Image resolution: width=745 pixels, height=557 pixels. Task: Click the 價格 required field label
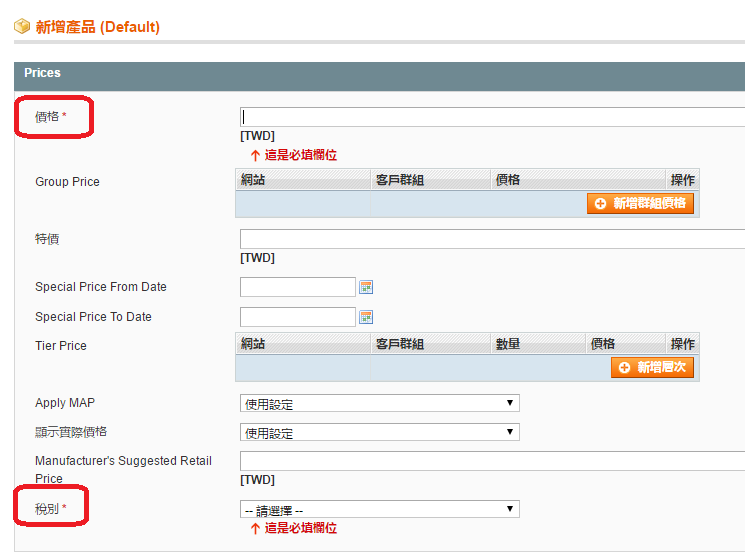point(51,117)
